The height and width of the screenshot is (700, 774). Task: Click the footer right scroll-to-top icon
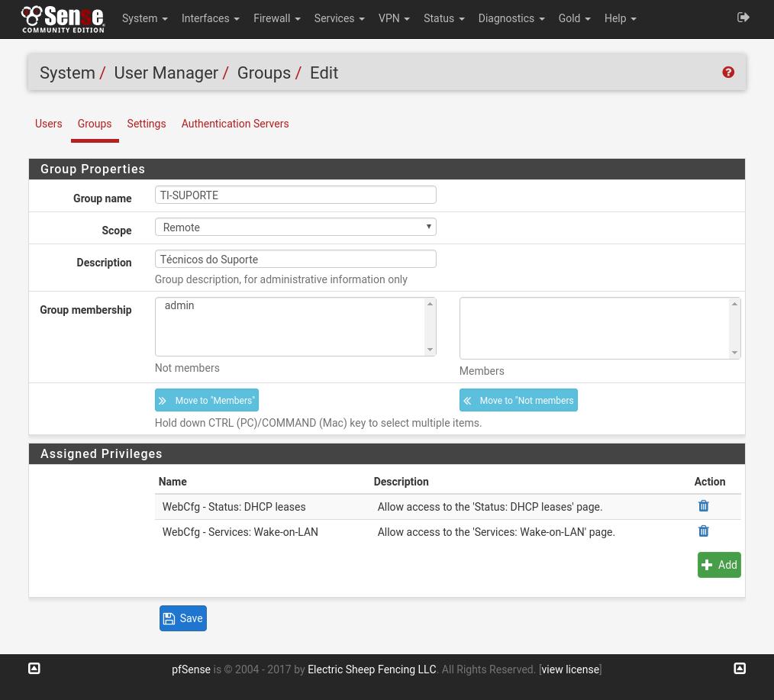pyautogui.click(x=740, y=669)
